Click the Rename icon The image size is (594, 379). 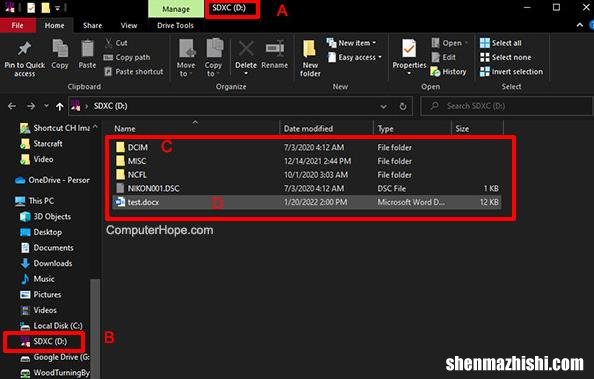(275, 49)
